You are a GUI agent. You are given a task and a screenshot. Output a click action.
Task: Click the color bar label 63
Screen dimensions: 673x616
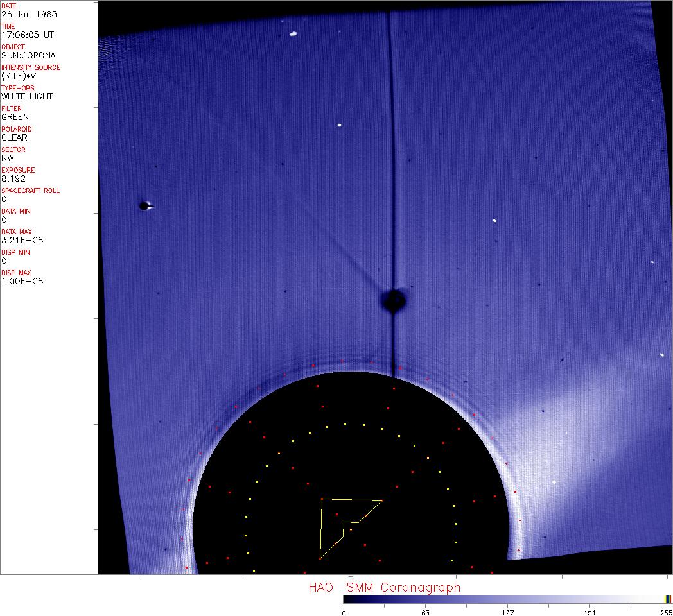[426, 613]
